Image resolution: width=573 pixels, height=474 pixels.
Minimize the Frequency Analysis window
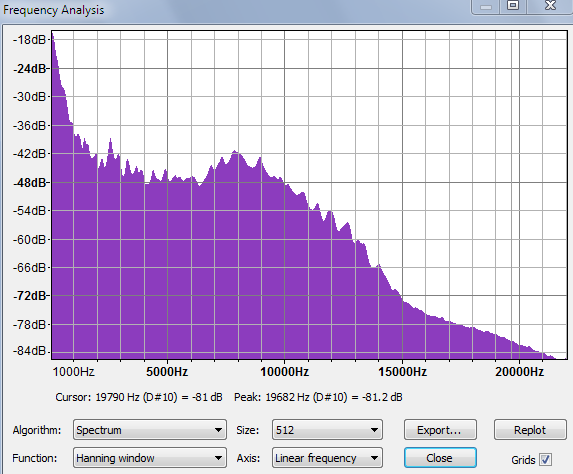[486, 6]
